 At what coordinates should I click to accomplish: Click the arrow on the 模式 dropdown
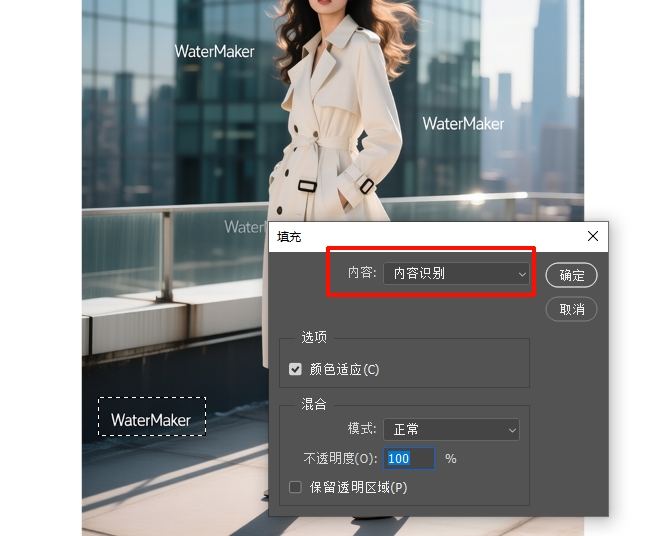coord(512,430)
